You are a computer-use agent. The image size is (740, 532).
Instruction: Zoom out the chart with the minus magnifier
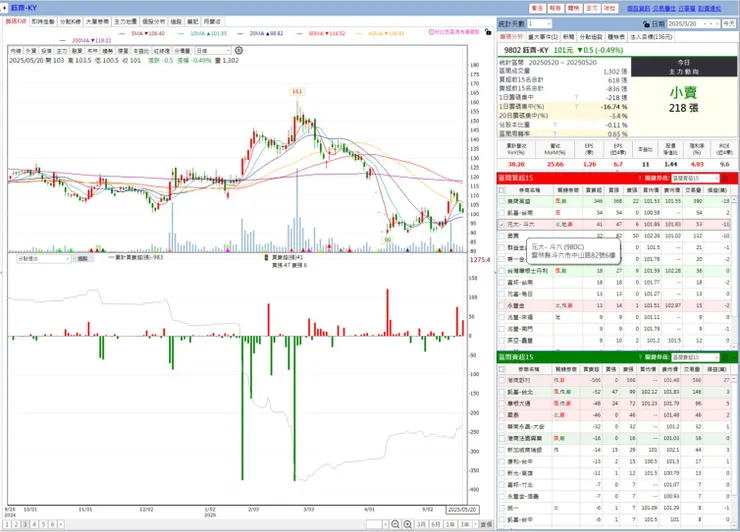[395, 524]
